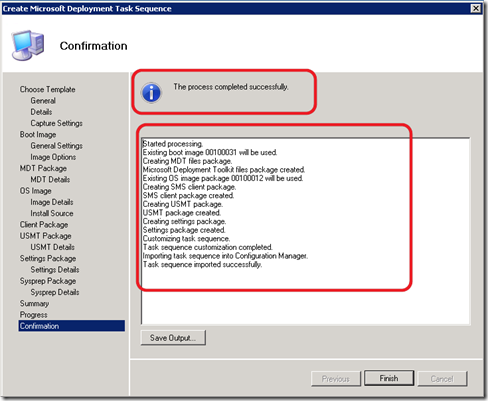This screenshot has height=401, width=488.
Task: Click the Finish button
Action: point(389,378)
